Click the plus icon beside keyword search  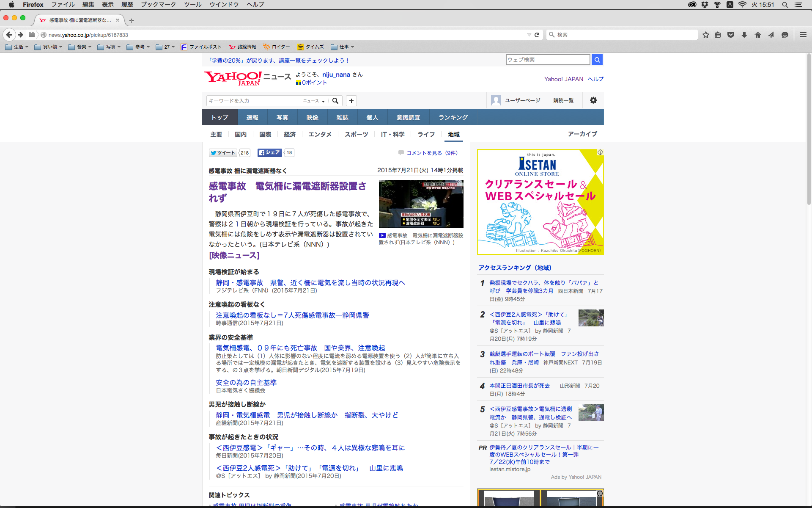(x=351, y=101)
